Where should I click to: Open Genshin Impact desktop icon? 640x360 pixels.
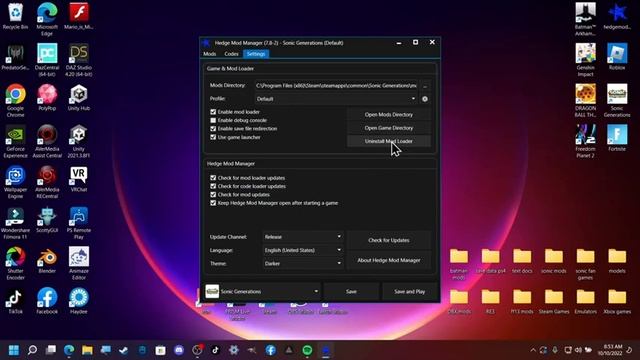click(x=585, y=60)
